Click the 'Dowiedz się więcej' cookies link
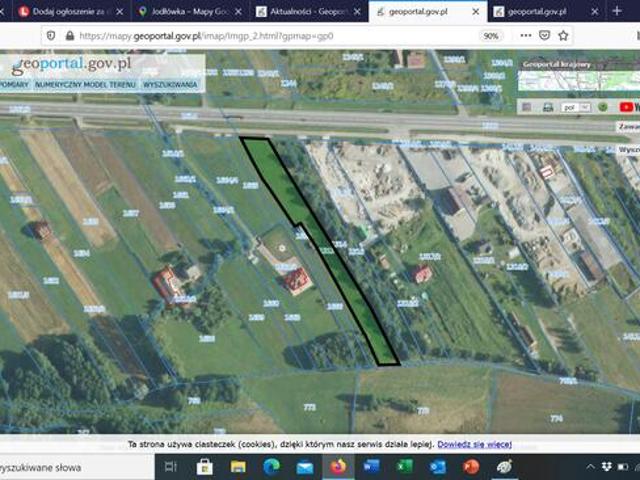640x480 pixels. click(x=474, y=443)
